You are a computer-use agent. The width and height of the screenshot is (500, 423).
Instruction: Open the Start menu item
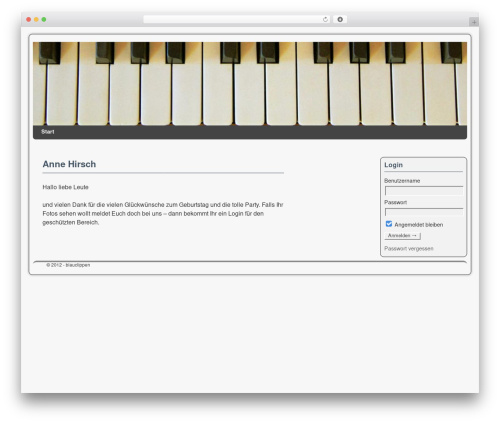48,132
